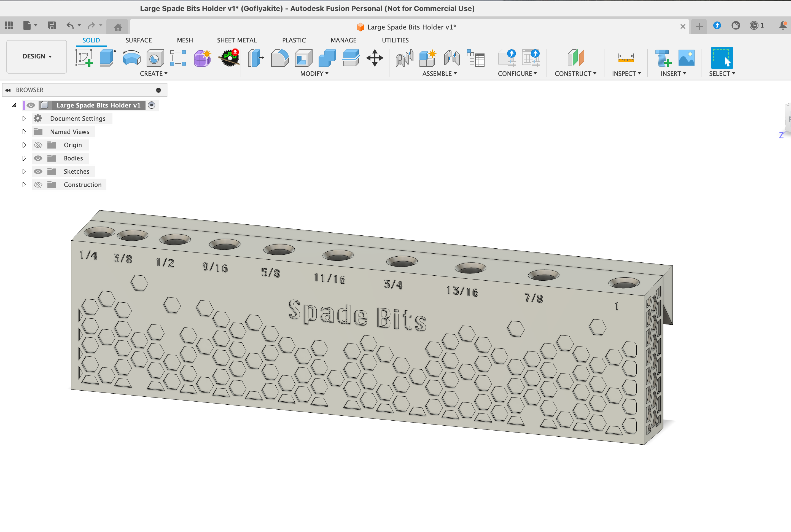791x532 pixels.
Task: Select the Revolve tool icon
Action: click(x=132, y=58)
